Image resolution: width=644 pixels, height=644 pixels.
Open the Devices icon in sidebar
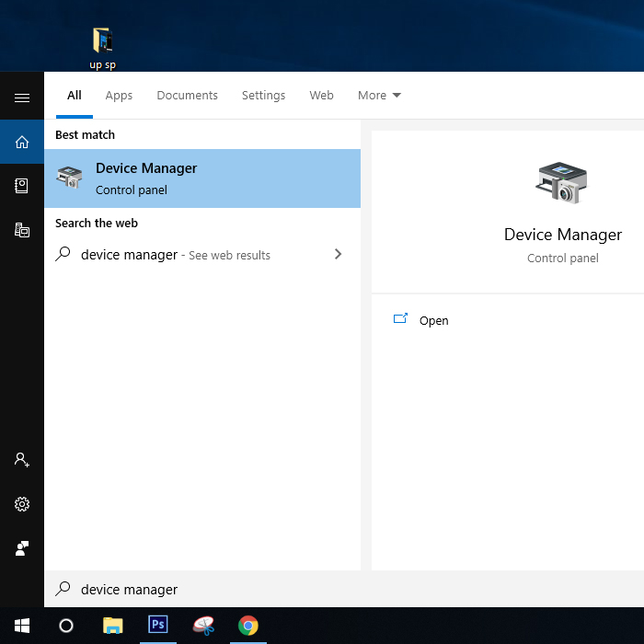(22, 230)
